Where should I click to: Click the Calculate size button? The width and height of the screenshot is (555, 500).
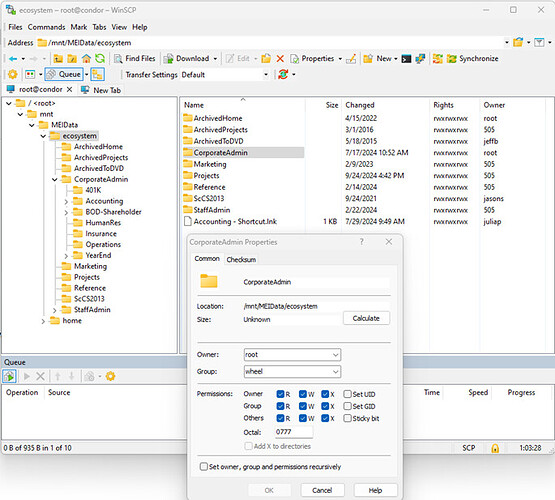[366, 318]
